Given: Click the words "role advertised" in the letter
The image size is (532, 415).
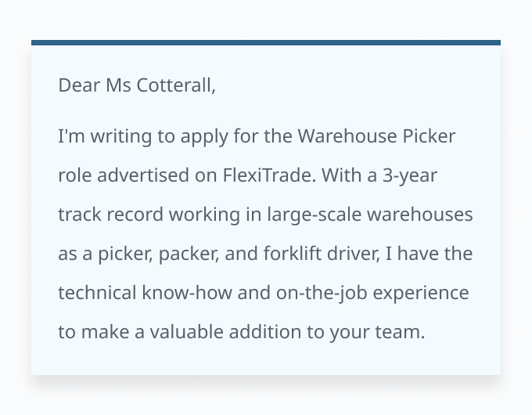Looking at the screenshot, I should [124, 175].
